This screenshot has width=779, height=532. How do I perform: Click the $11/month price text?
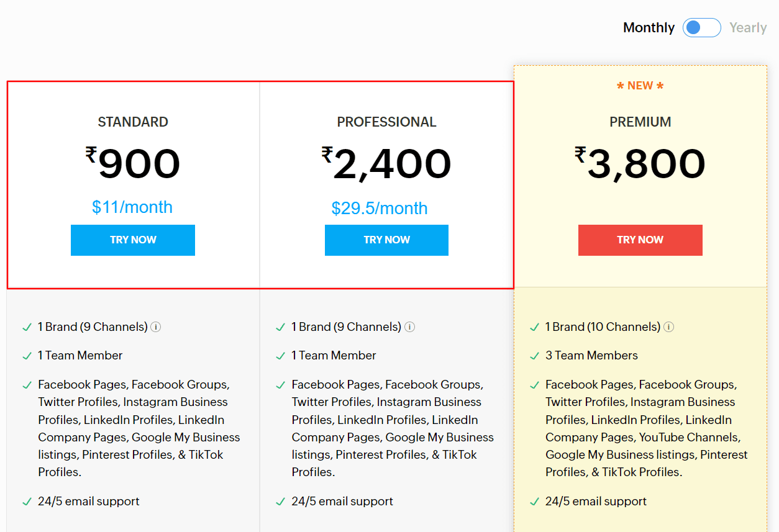point(132,207)
